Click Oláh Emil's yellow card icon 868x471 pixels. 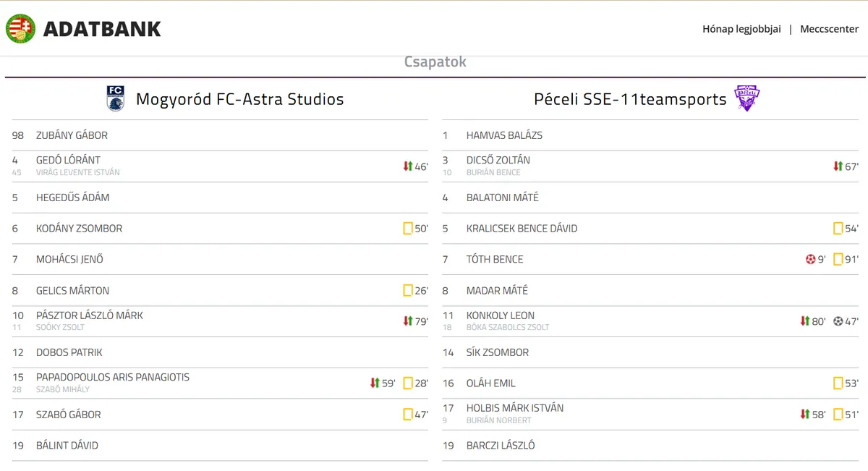838,383
